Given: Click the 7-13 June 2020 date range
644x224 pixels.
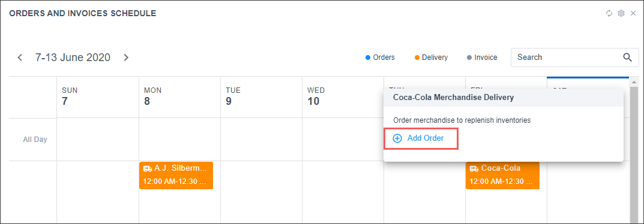Looking at the screenshot, I should [x=73, y=57].
